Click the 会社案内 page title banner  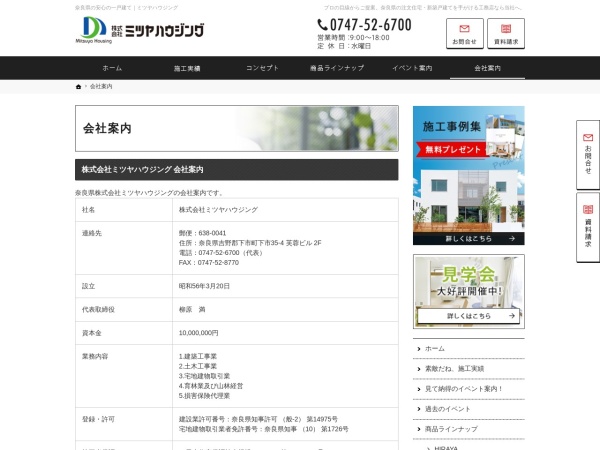tap(237, 129)
